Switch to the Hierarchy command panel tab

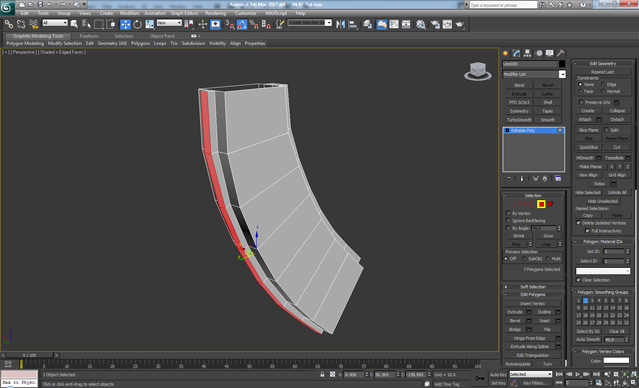click(x=527, y=53)
